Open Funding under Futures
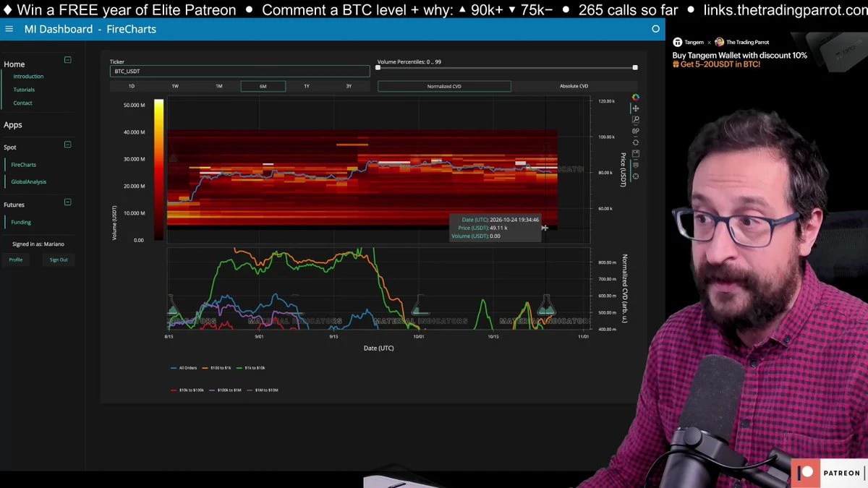Screen dimensions: 868x488 pyautogui.click(x=21, y=223)
